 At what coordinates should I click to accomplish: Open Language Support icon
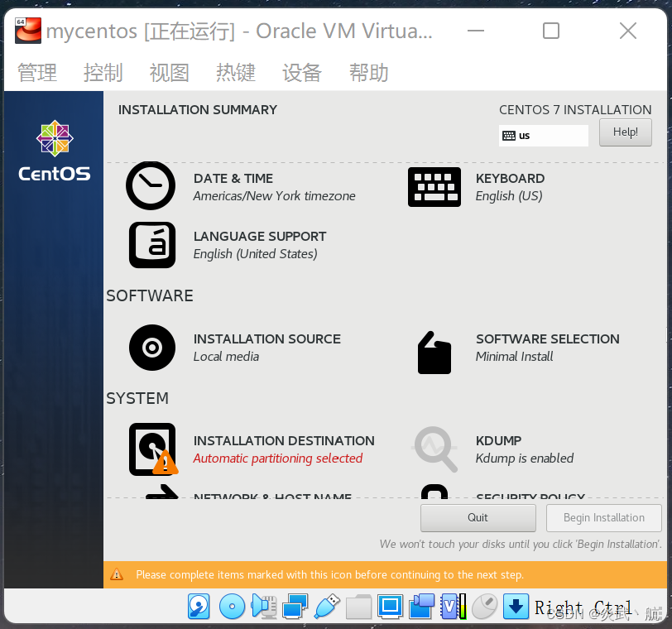[152, 245]
